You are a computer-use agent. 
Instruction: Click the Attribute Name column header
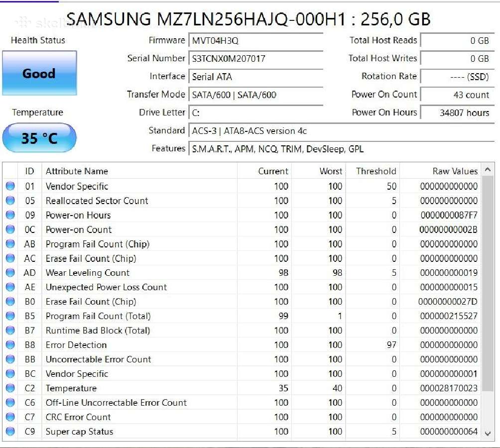139,171
